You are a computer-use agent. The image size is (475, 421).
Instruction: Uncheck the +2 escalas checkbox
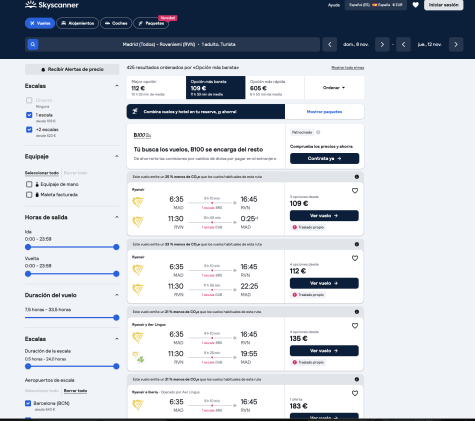coord(29,130)
